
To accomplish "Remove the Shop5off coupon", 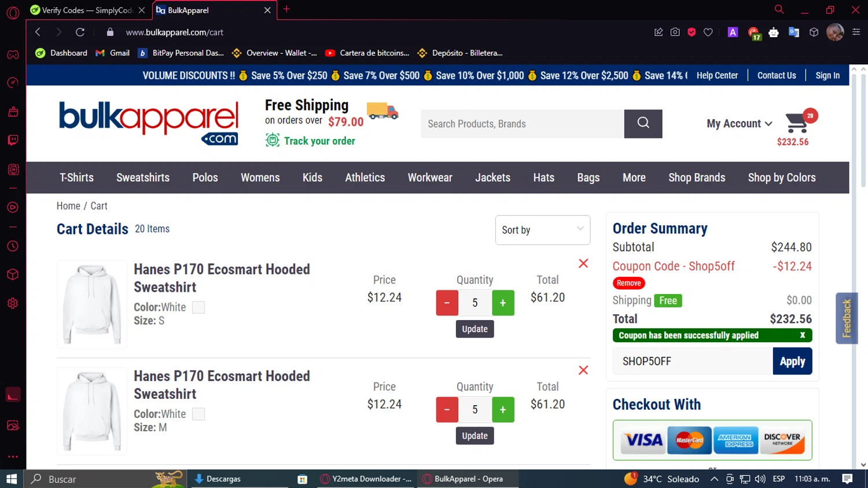I will click(x=628, y=283).
